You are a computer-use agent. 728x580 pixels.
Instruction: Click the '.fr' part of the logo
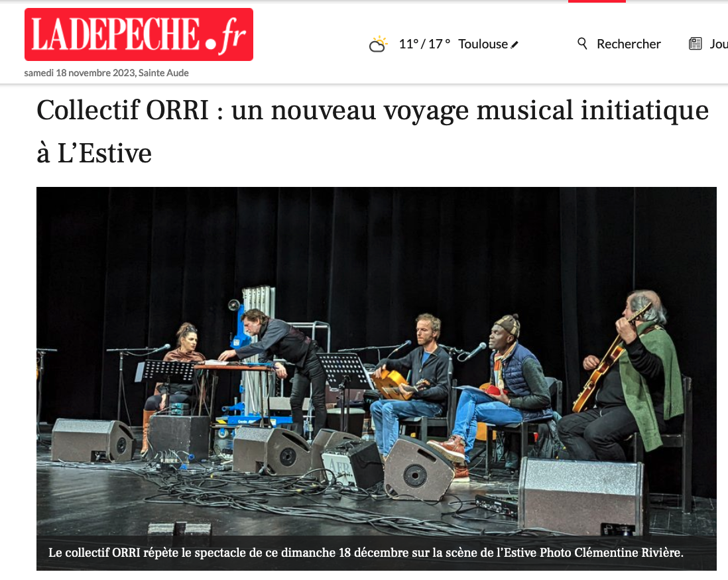(x=231, y=36)
